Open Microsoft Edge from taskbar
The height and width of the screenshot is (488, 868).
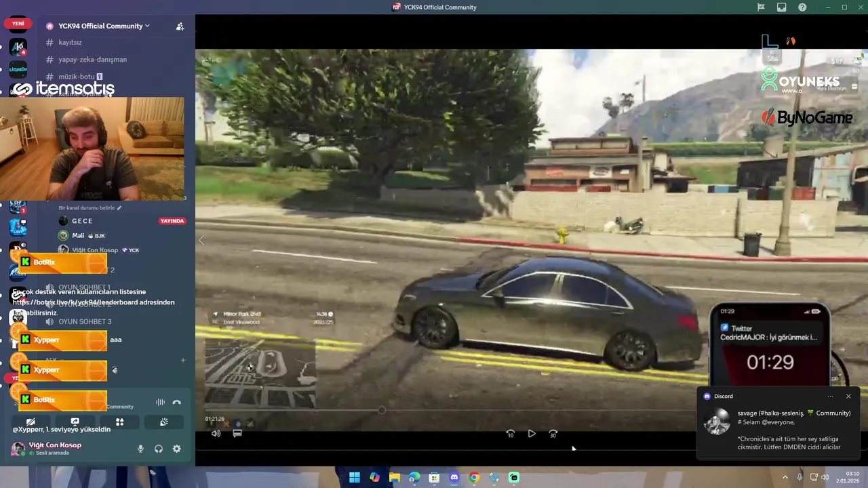point(414,477)
